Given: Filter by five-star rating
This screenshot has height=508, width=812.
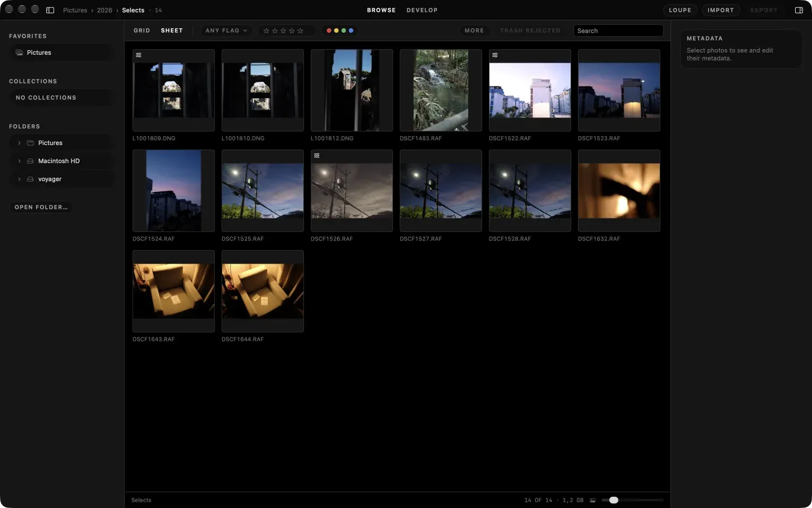Looking at the screenshot, I should coord(301,30).
